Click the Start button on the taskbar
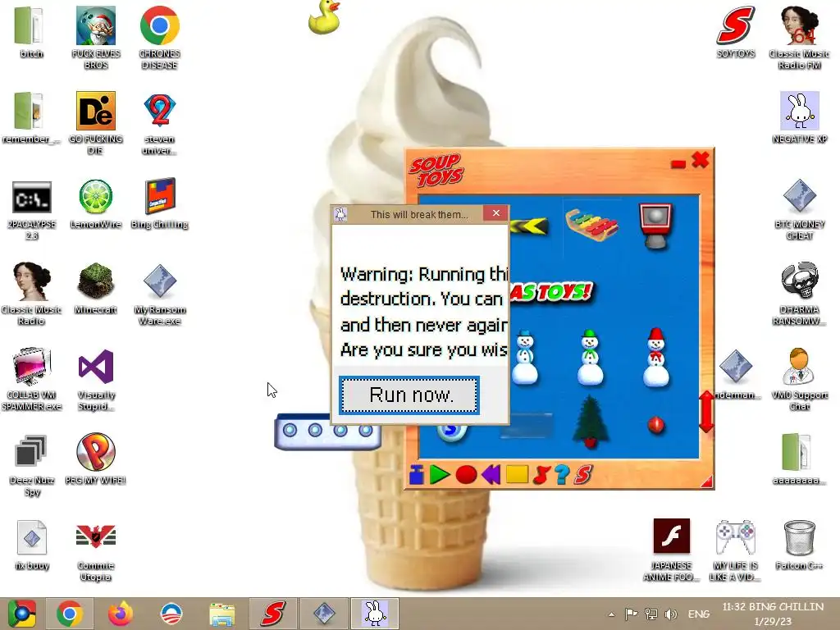 pyautogui.click(x=21, y=614)
